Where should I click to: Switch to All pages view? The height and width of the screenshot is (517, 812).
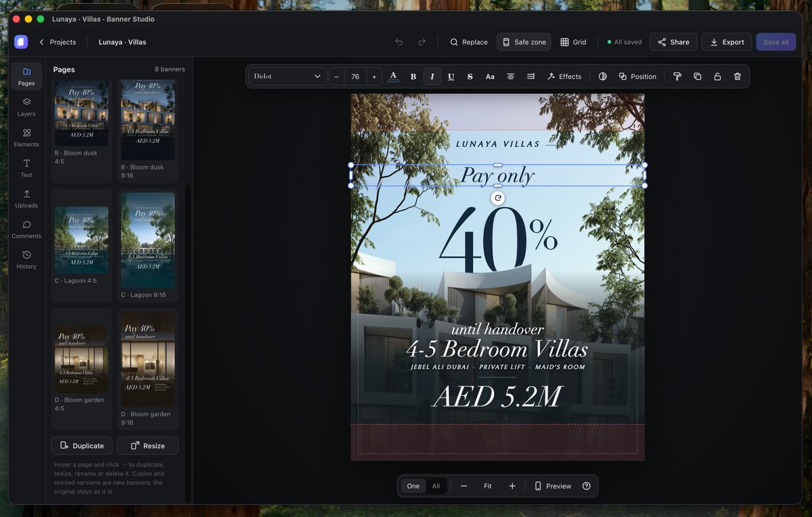[436, 486]
